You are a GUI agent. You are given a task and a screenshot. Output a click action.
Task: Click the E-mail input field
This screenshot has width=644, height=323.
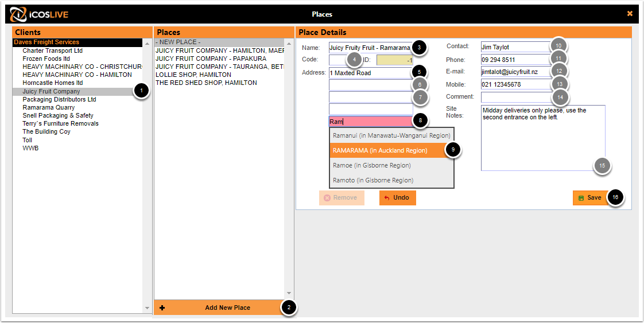pyautogui.click(x=517, y=72)
